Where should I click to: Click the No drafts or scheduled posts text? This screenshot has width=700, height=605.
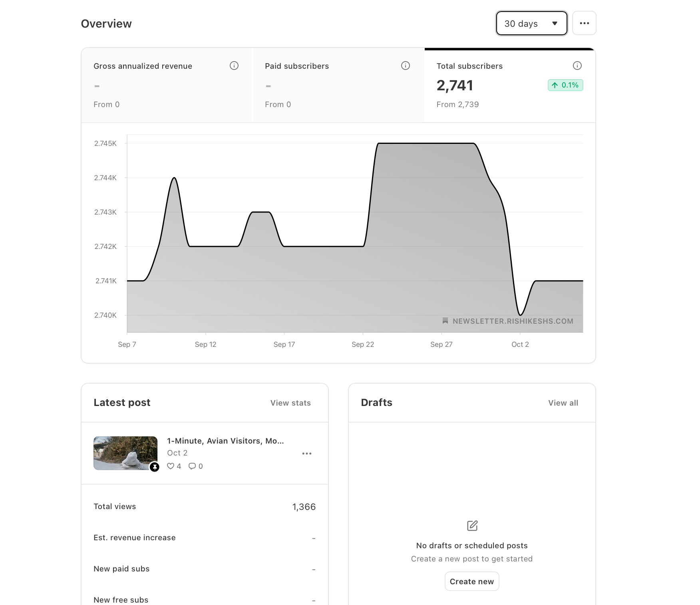[x=472, y=545]
